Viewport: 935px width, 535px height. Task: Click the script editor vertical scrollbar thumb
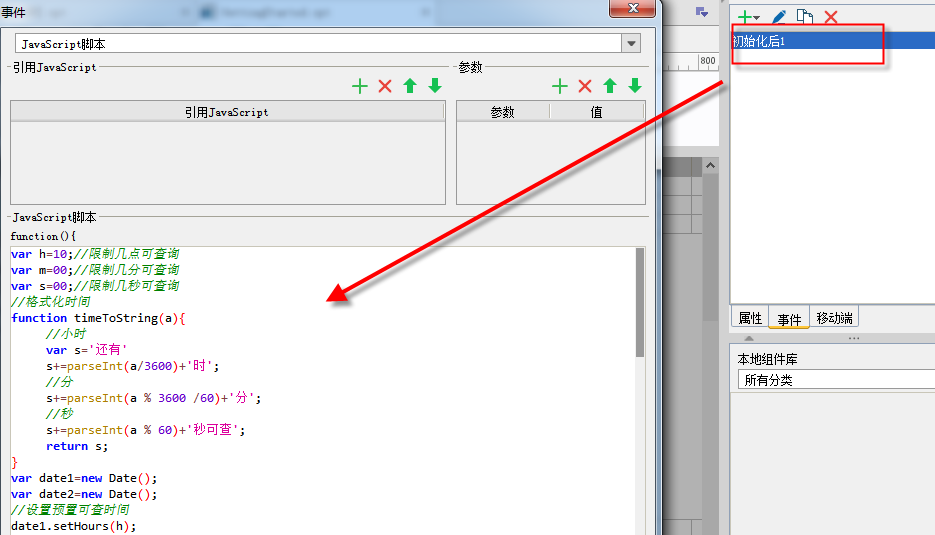point(640,302)
